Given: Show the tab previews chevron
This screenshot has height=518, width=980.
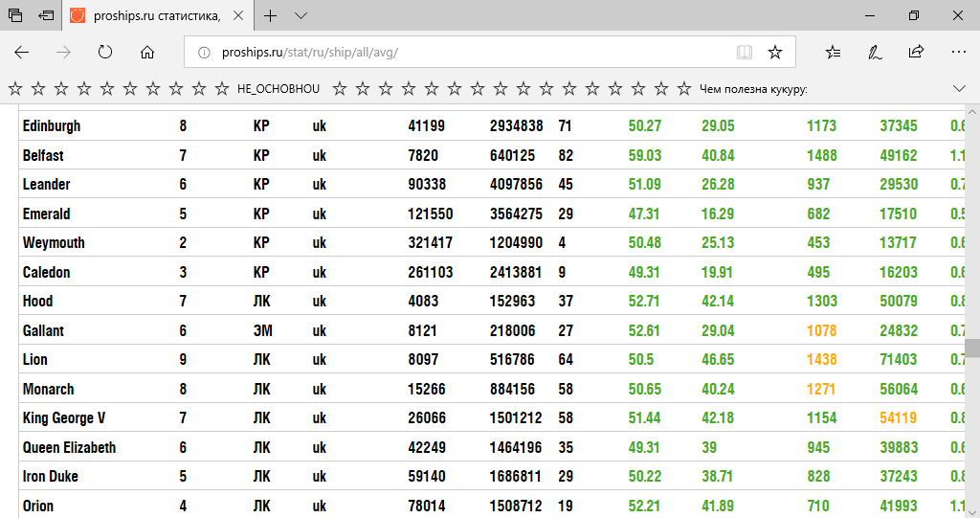Looking at the screenshot, I should [x=301, y=15].
